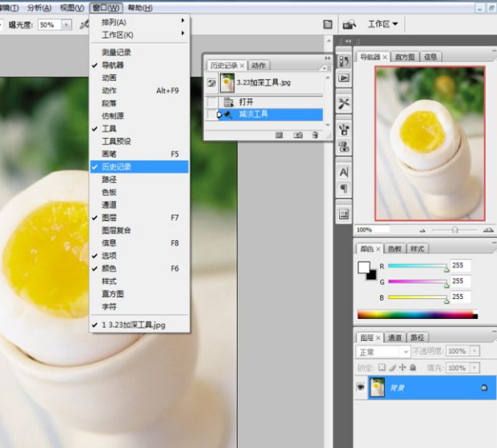The image size is (497, 448).
Task: Collapse the History panel with double arrows
Action: pyautogui.click(x=327, y=58)
